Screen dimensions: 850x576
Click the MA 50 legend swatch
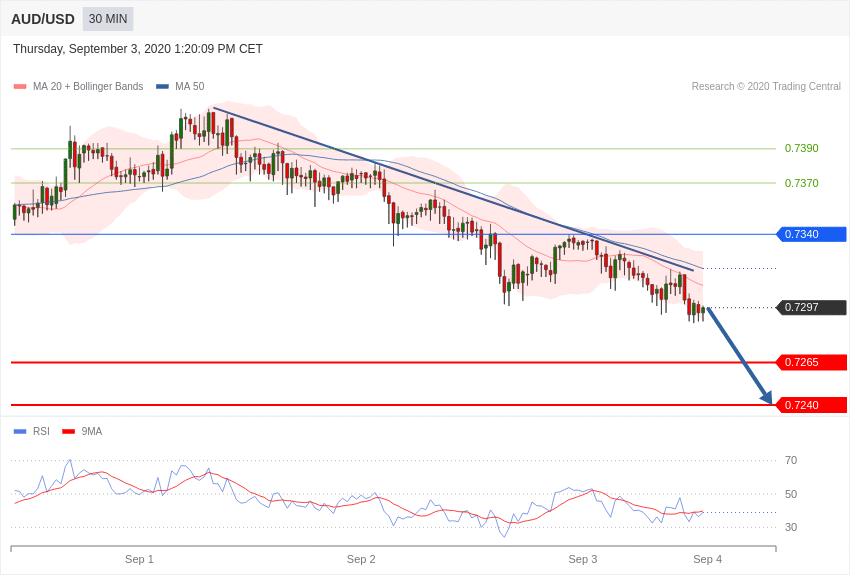(163, 87)
